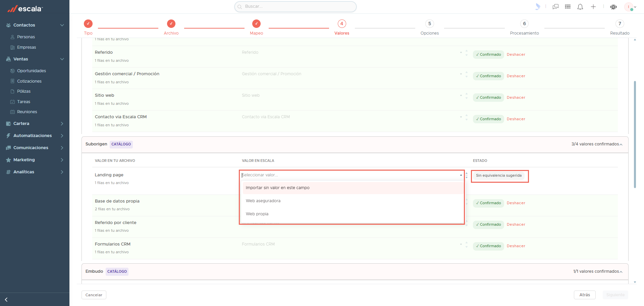Select the Valores step
Viewport: 644px width, 306px height.
click(x=342, y=27)
